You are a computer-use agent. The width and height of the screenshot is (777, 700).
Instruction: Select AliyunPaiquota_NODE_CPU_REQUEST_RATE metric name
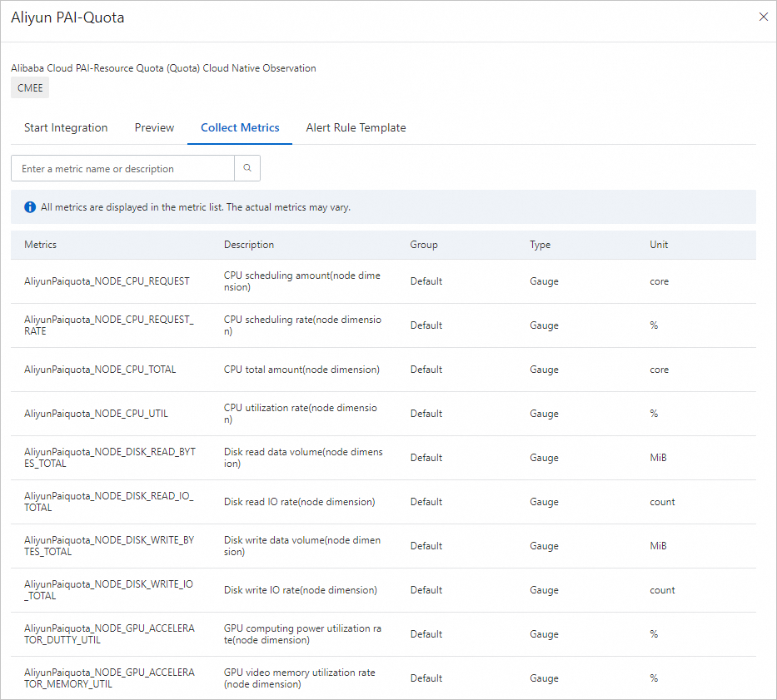click(109, 325)
